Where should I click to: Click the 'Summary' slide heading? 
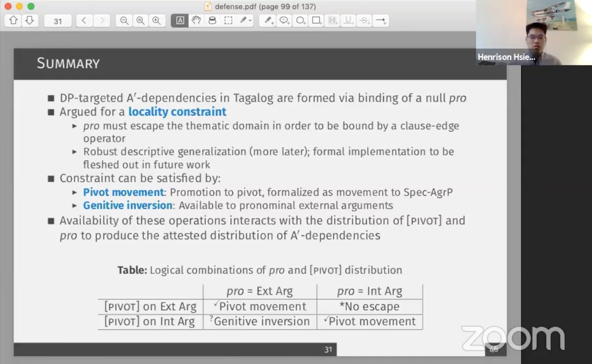(x=68, y=63)
